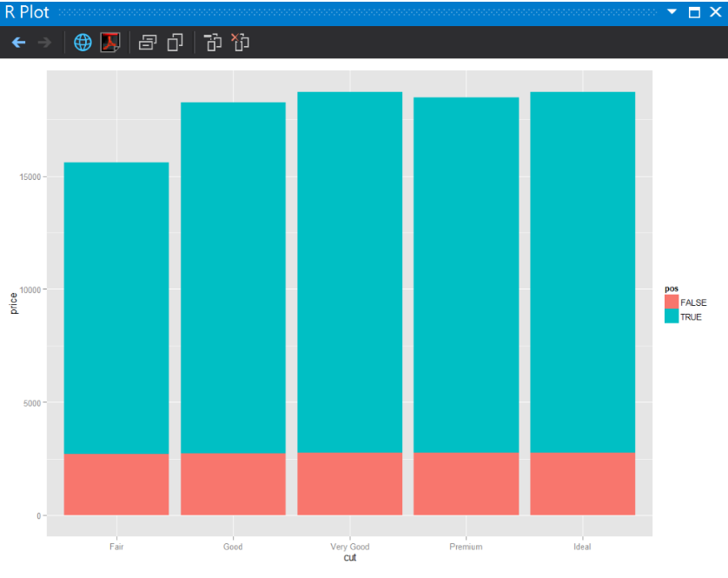The height and width of the screenshot is (578, 728).
Task: Click the teal TRUE legend swatch
Action: click(x=672, y=316)
